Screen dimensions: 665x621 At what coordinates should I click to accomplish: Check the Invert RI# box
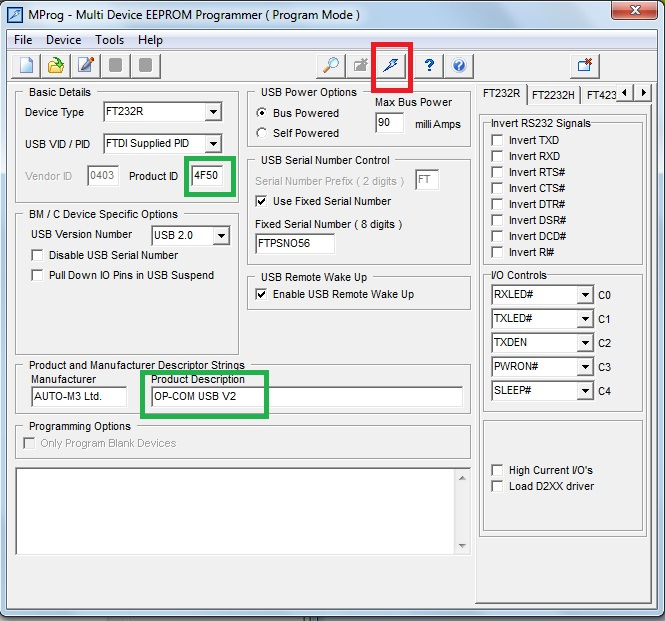(497, 252)
